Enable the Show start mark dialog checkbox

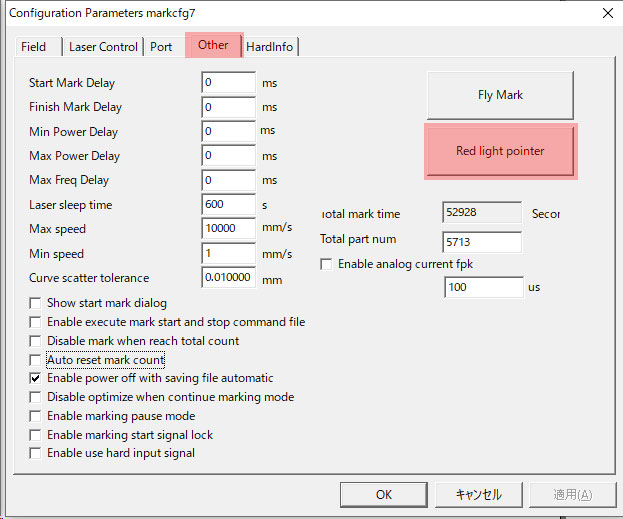[x=36, y=303]
